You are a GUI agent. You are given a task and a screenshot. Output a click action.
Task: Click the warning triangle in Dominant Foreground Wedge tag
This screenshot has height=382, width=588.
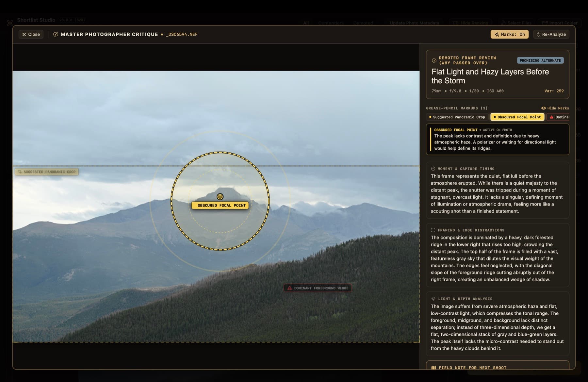tap(289, 288)
